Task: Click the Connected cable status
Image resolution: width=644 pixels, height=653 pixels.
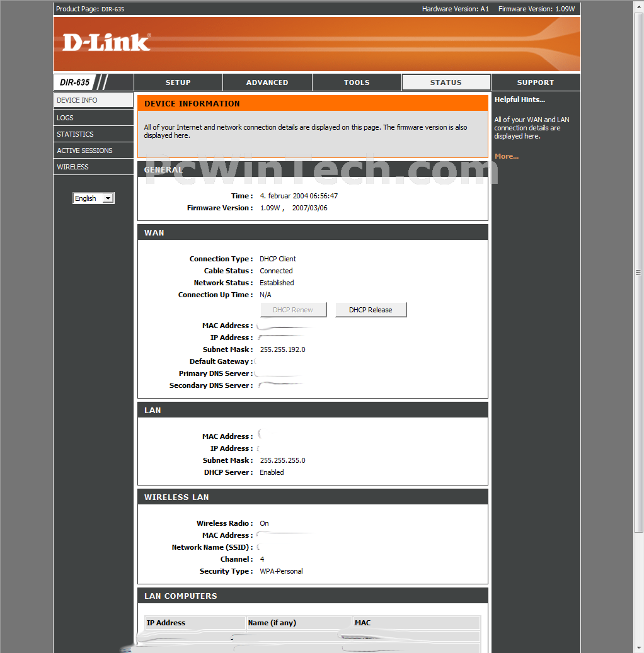Action: [276, 271]
